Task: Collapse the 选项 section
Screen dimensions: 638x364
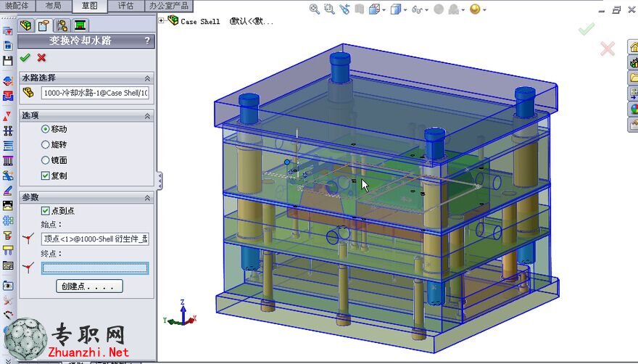Action: coord(147,116)
